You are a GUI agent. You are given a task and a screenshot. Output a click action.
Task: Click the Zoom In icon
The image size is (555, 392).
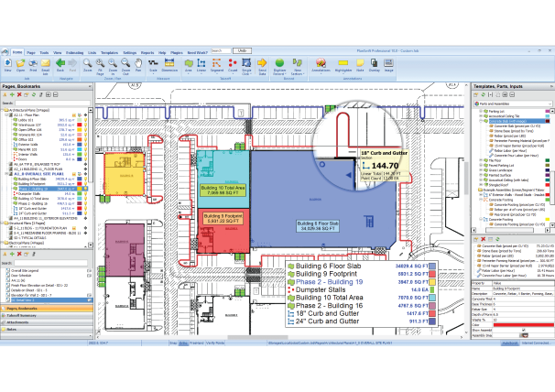pyautogui.click(x=113, y=63)
